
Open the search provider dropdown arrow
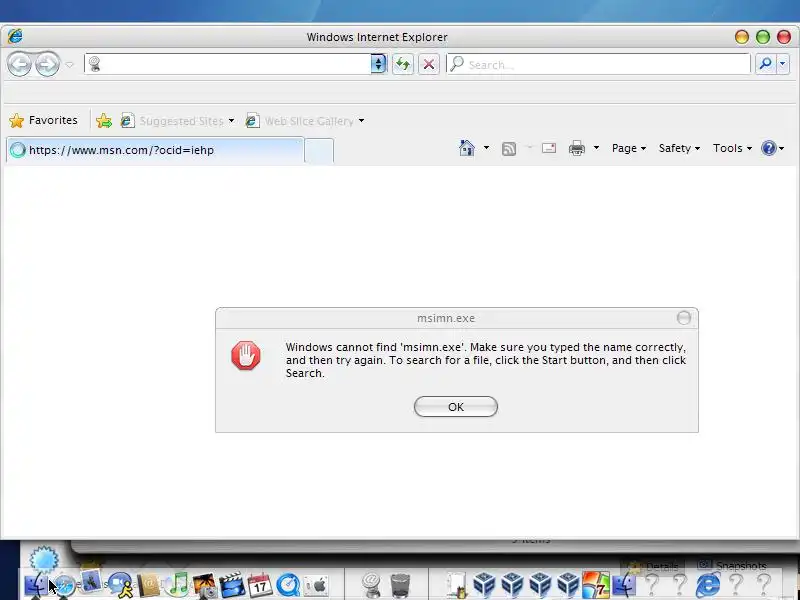pos(783,64)
